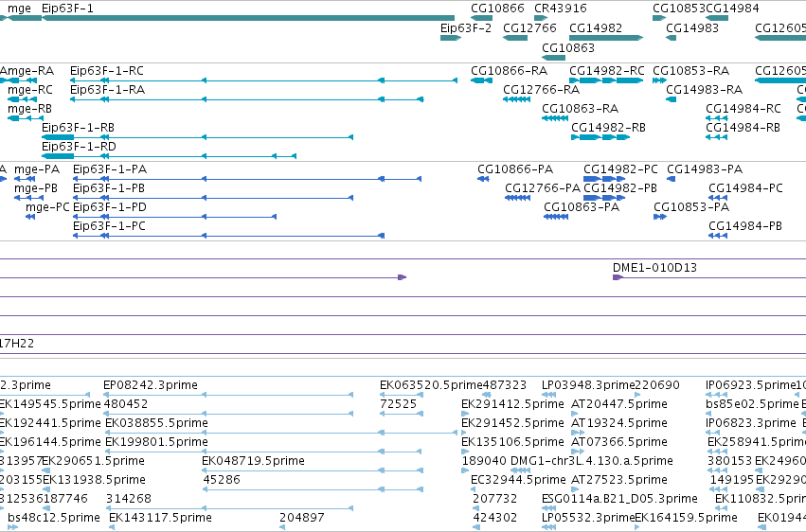Click the Eip63F-1-PD protein label
806x532 pixels.
[110, 207]
